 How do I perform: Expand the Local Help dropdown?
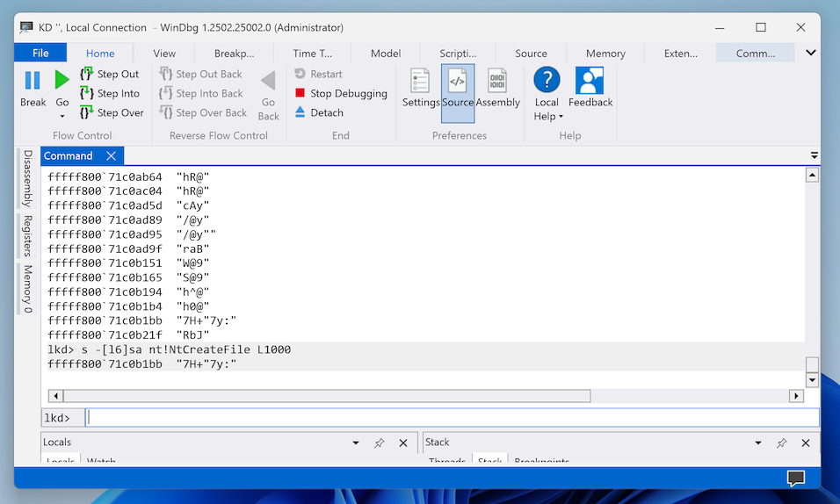coord(547,117)
